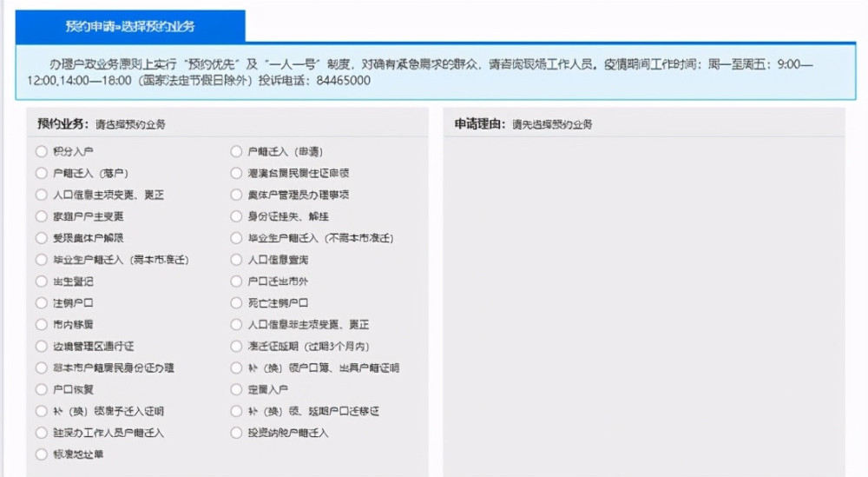The width and height of the screenshot is (868, 477).
Task: Choose the 户口迁出市外 option
Action: (x=236, y=281)
